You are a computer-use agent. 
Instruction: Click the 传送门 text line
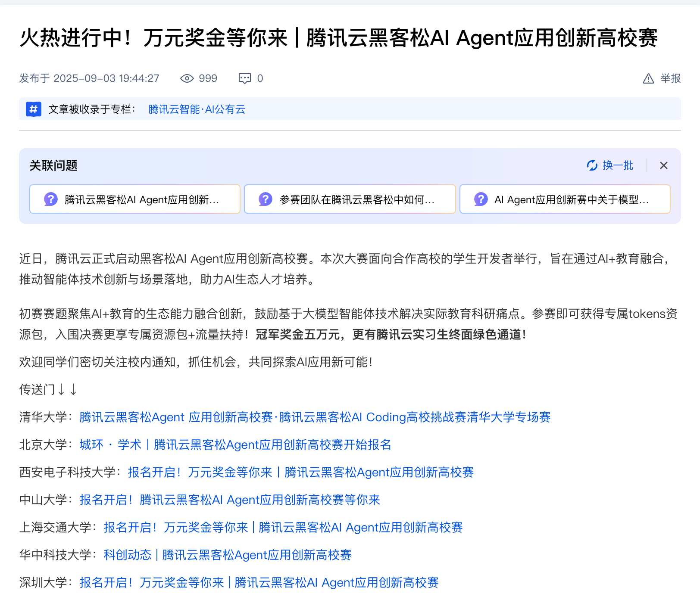(48, 389)
